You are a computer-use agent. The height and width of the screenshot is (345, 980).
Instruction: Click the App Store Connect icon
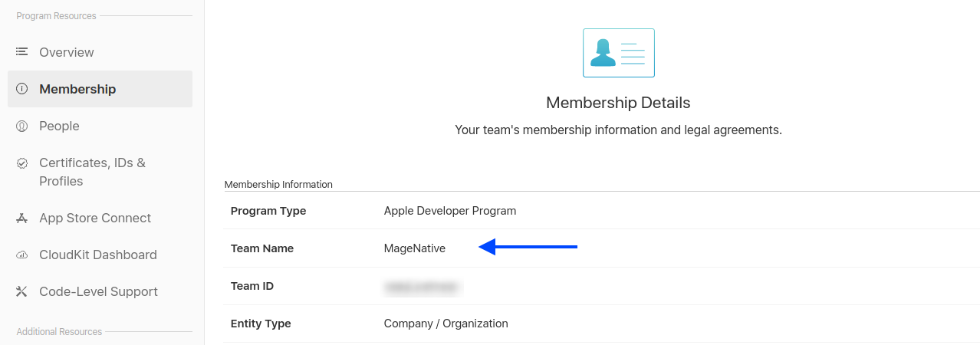[x=22, y=218]
